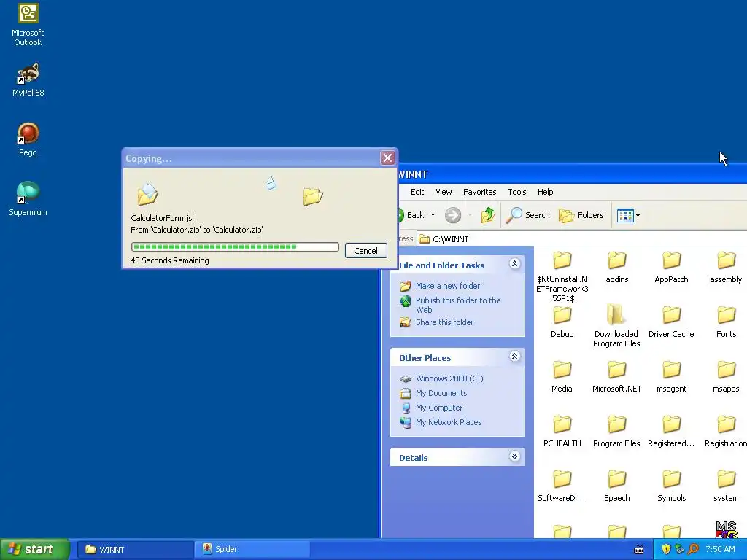Toggle the Folders pane button in WINNT
Viewport: 747px width, 560px height.
581,215
